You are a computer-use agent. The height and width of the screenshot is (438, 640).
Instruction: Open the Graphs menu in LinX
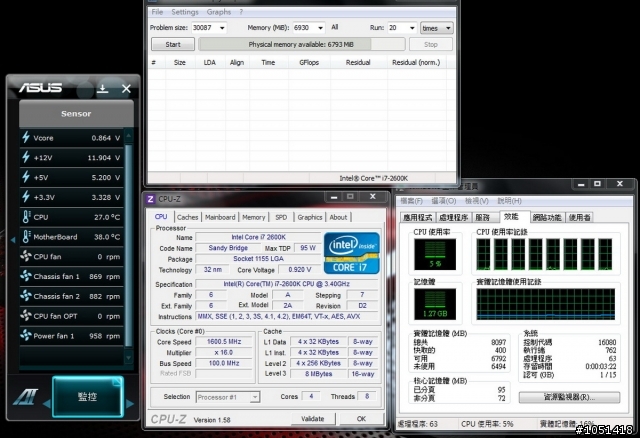[x=219, y=12]
